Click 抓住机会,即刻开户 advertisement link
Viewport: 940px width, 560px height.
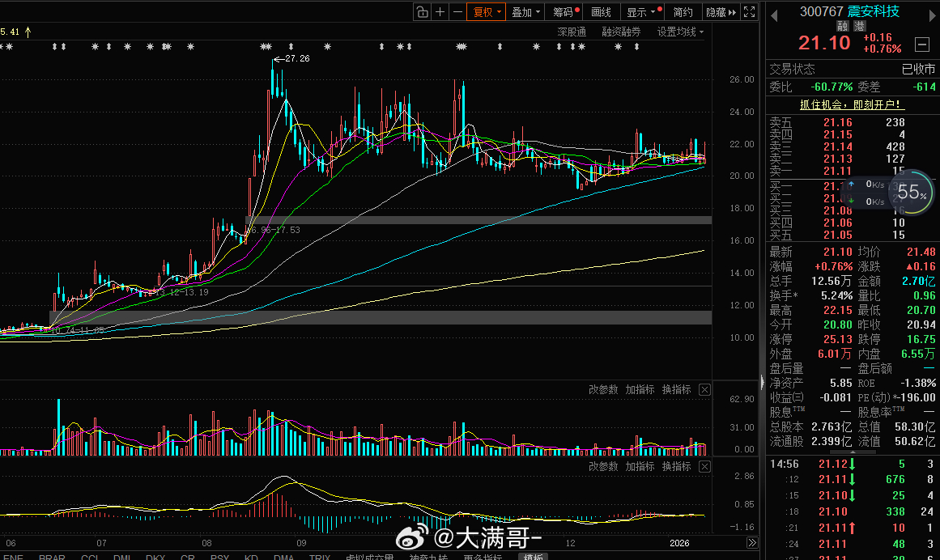(x=852, y=104)
